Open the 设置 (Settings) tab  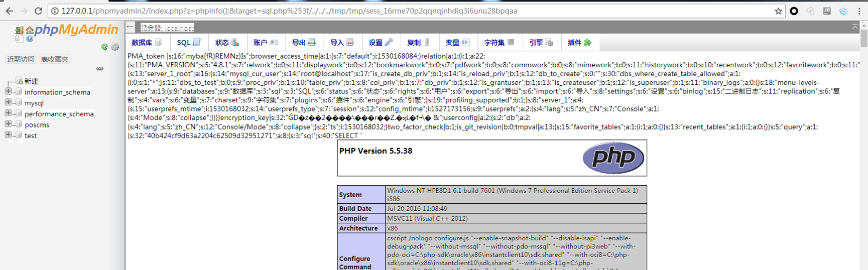[381, 43]
